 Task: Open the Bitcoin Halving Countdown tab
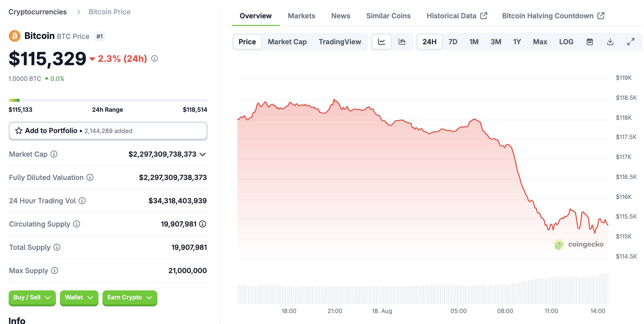[x=553, y=16]
